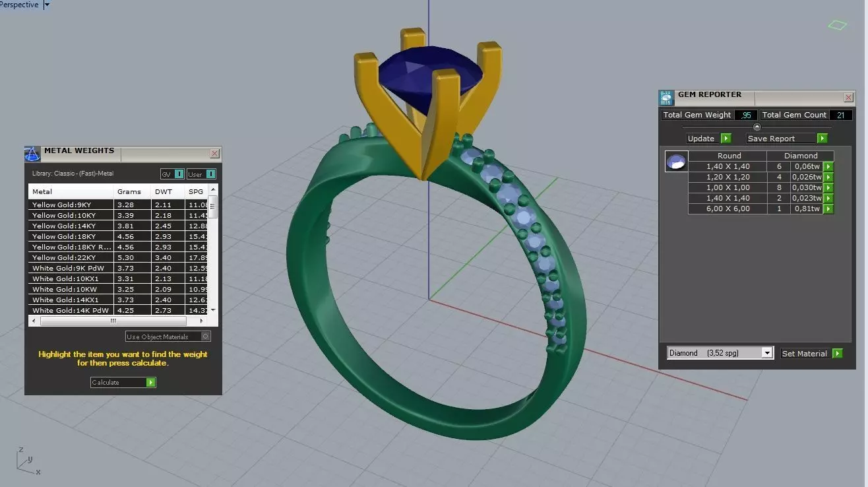Click the Save Report button

786,139
